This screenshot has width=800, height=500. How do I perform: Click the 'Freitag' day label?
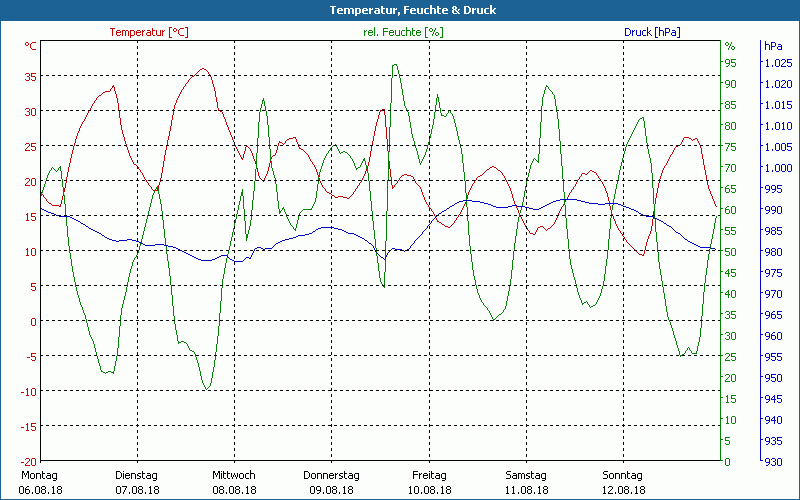[429, 476]
